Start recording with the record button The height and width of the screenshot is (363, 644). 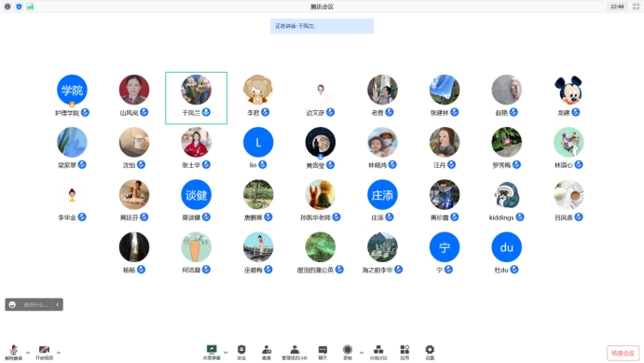[x=348, y=353]
